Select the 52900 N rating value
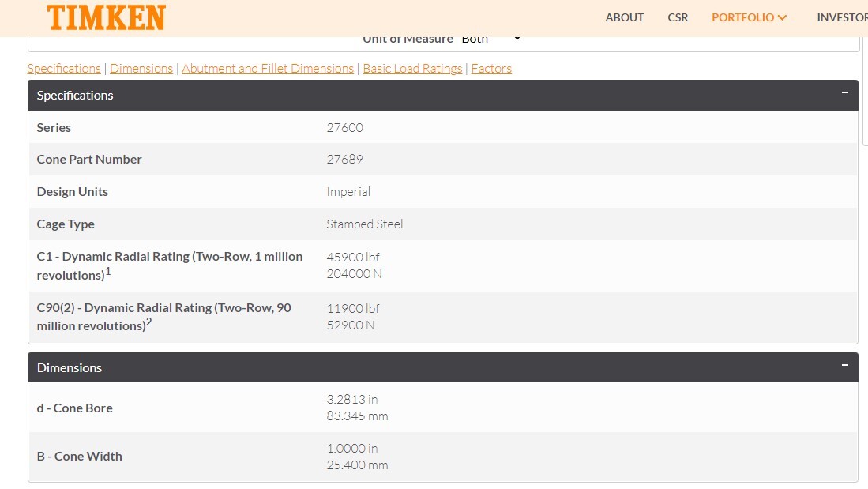This screenshot has width=868, height=489. click(x=351, y=325)
